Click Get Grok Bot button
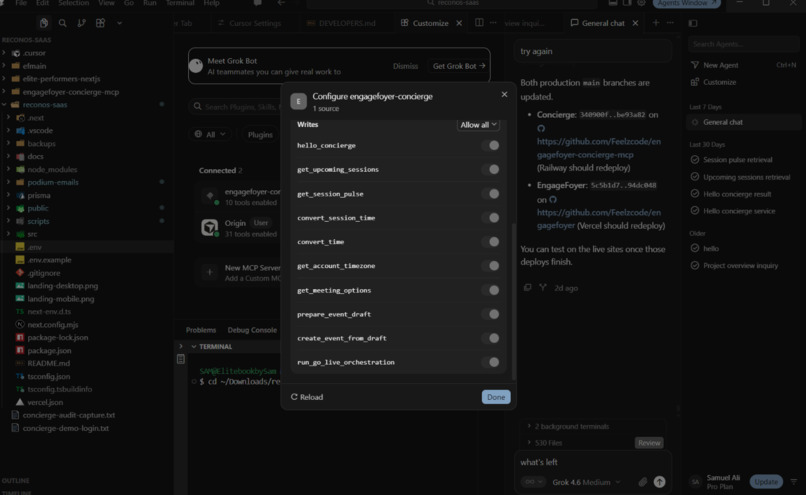This screenshot has height=495, width=806. point(459,66)
